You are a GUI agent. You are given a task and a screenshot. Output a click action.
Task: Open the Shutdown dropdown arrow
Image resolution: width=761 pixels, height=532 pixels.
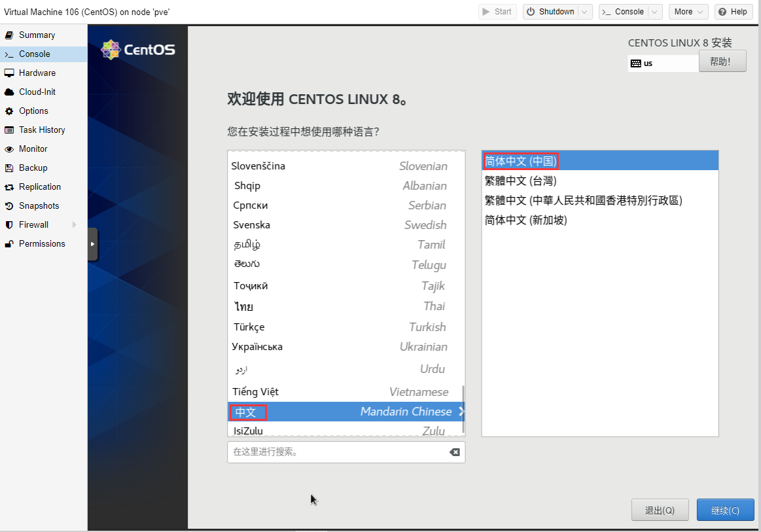click(x=586, y=12)
